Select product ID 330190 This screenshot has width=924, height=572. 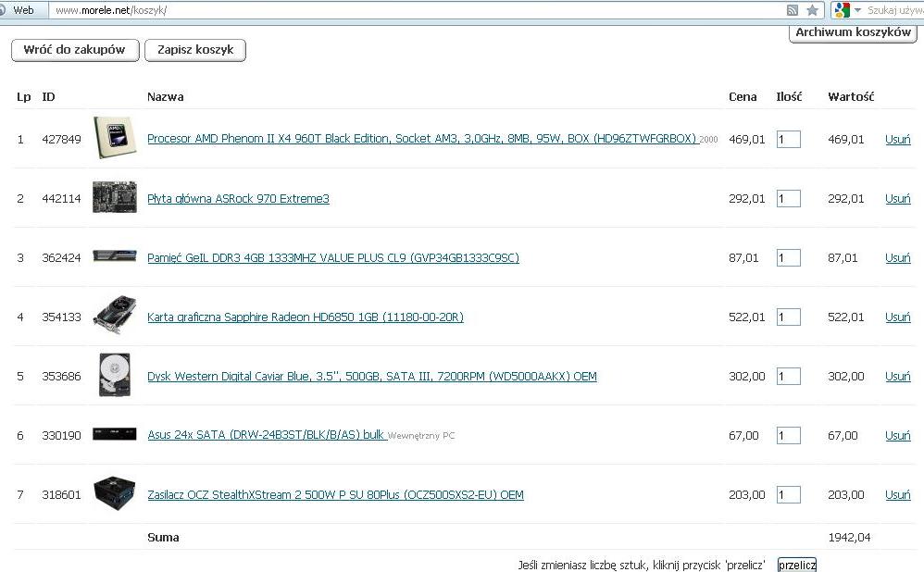pos(61,435)
